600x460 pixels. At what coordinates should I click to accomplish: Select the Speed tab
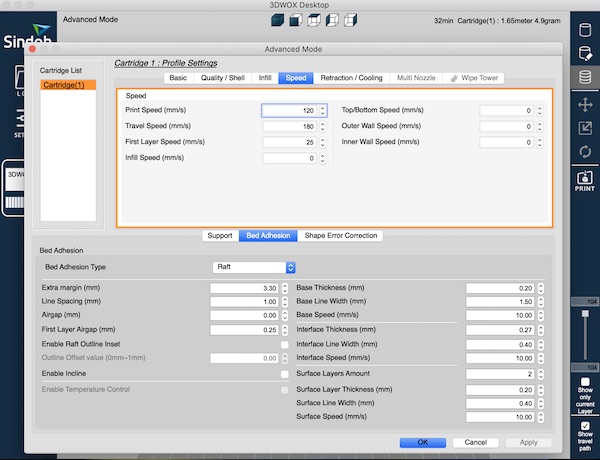pyautogui.click(x=296, y=78)
